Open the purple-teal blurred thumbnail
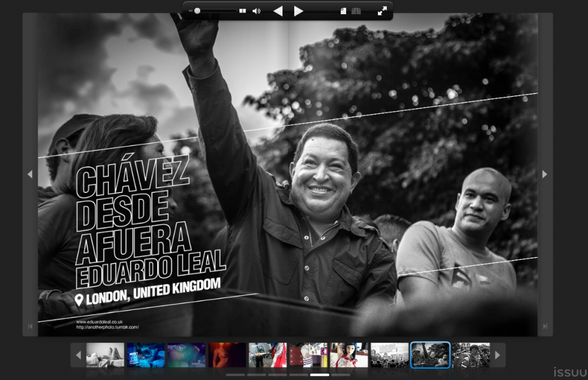Screen dimensions: 588x380 187,355
